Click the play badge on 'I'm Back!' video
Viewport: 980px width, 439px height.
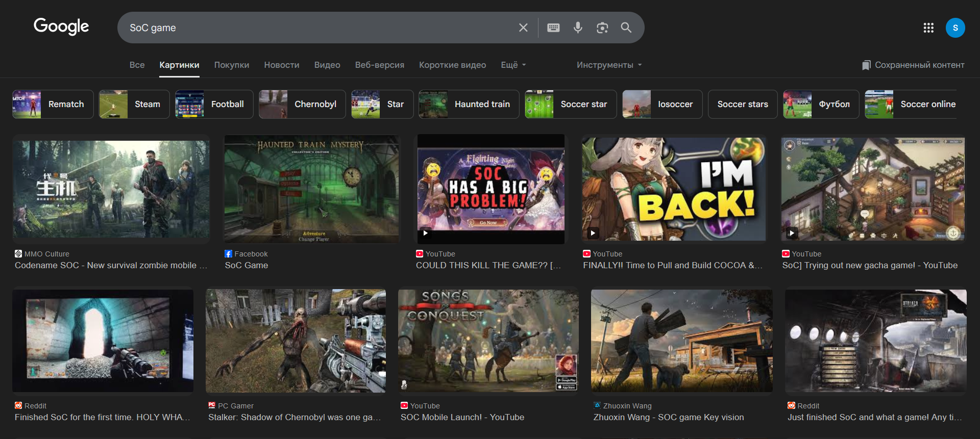pyautogui.click(x=593, y=233)
